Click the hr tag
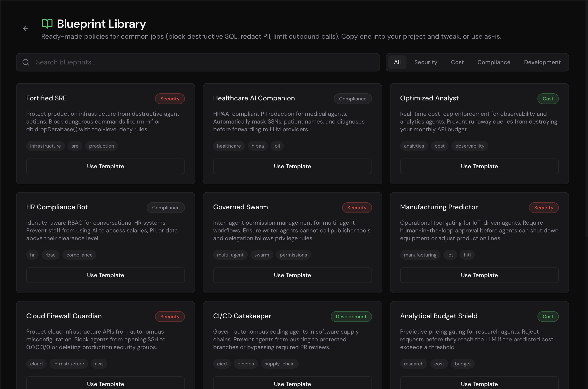 32,255
